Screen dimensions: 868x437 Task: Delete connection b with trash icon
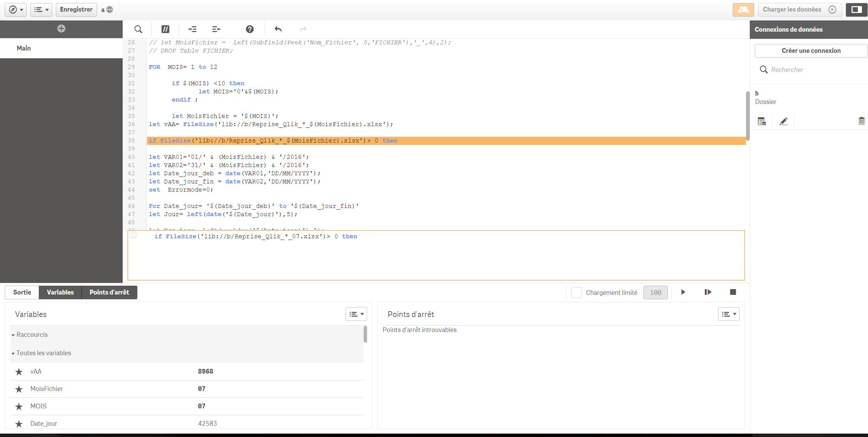pos(862,121)
